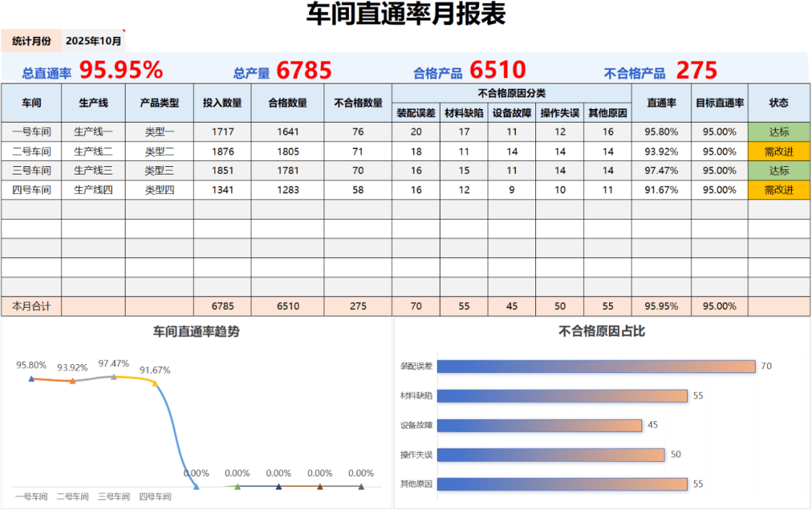812x510 pixels.
Task: Select the green 达标 status cell for 一号车间
Action: coord(779,132)
